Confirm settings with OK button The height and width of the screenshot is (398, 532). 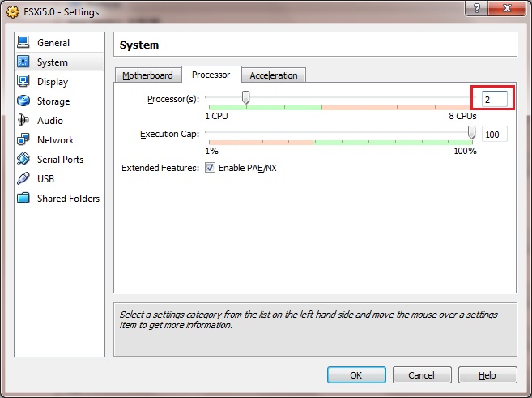click(x=356, y=375)
